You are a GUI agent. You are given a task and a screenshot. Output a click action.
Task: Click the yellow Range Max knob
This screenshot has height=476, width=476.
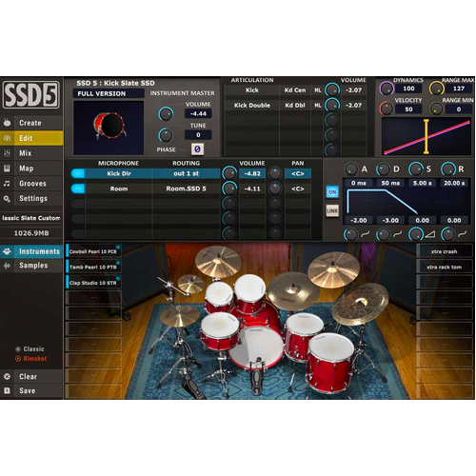pos(436,89)
